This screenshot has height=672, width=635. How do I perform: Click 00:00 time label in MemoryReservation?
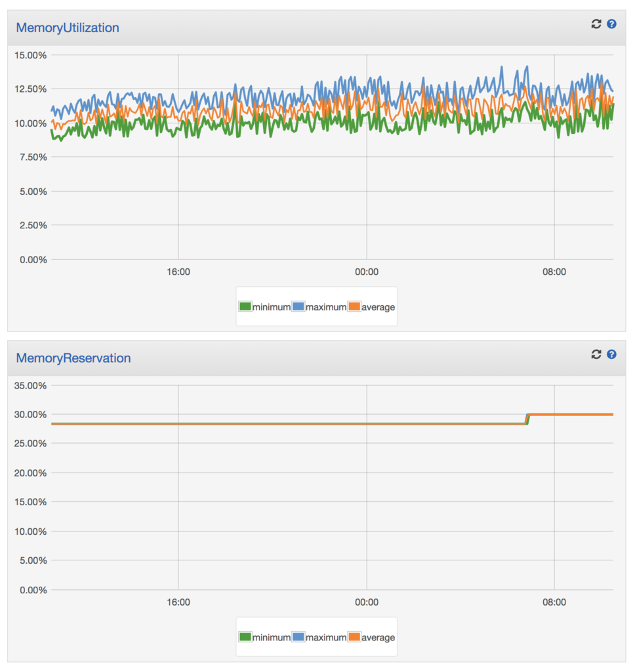coord(367,602)
